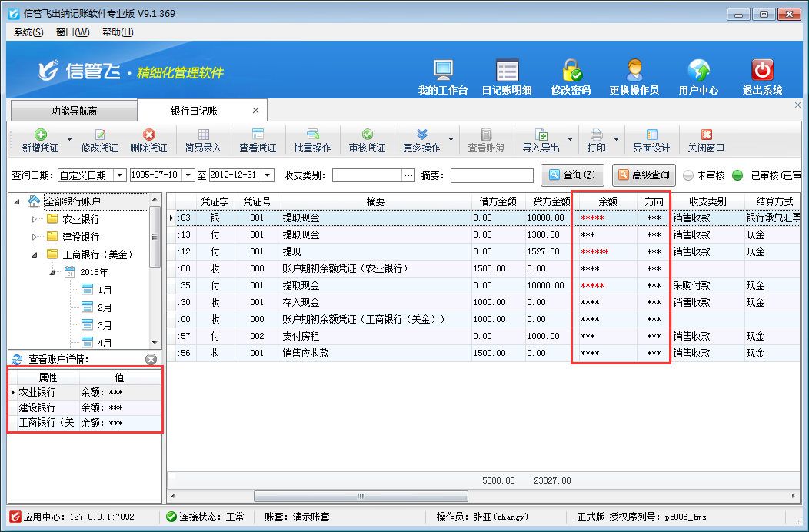
Task: Select the 未审核 status indicator
Action: tap(688, 175)
